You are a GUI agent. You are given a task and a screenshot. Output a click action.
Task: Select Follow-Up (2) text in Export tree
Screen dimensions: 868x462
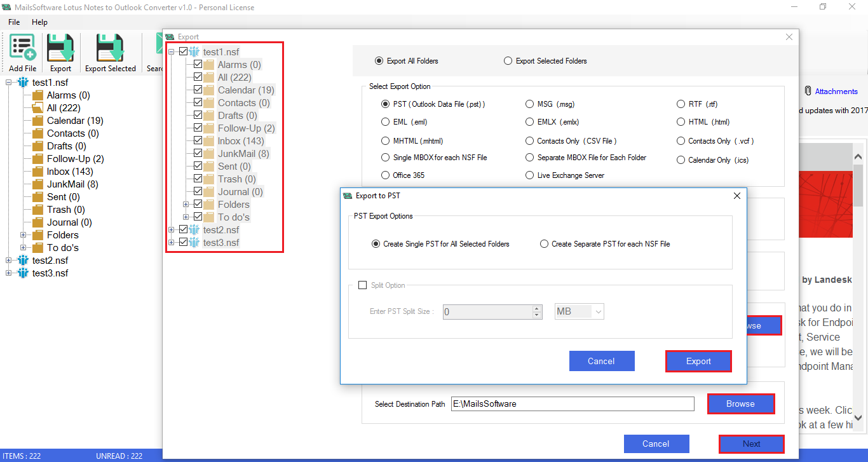tap(247, 128)
